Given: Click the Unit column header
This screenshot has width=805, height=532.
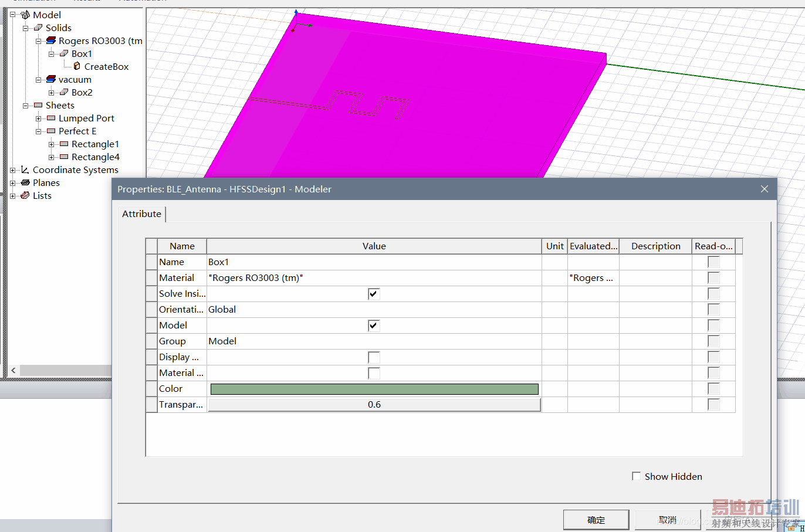Looking at the screenshot, I should tap(555, 246).
